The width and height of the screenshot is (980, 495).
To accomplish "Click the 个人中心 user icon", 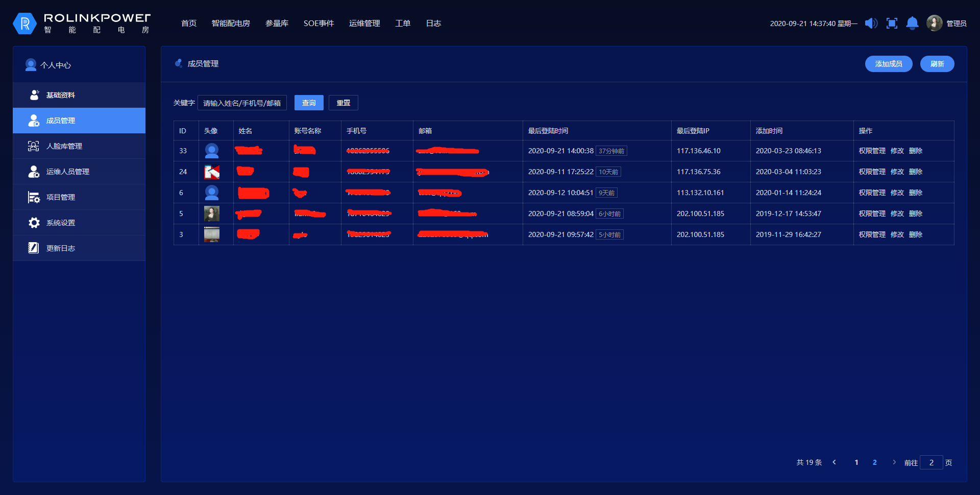I will (x=31, y=65).
